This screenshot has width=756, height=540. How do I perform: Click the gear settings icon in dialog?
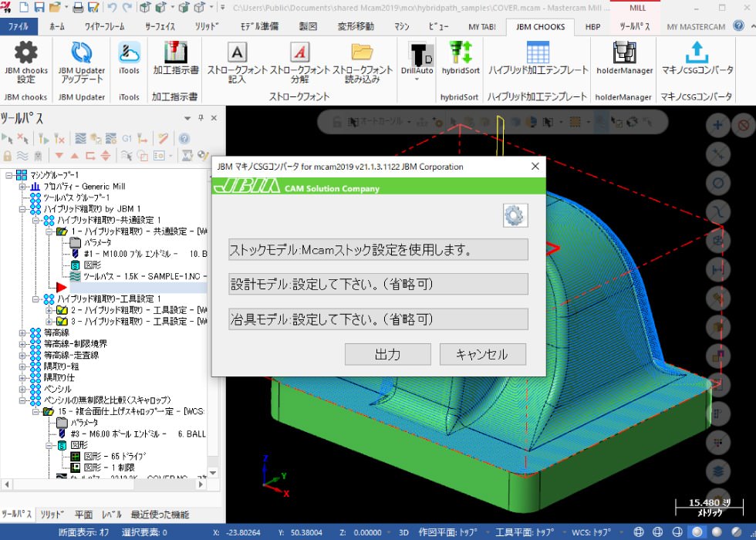tap(515, 215)
